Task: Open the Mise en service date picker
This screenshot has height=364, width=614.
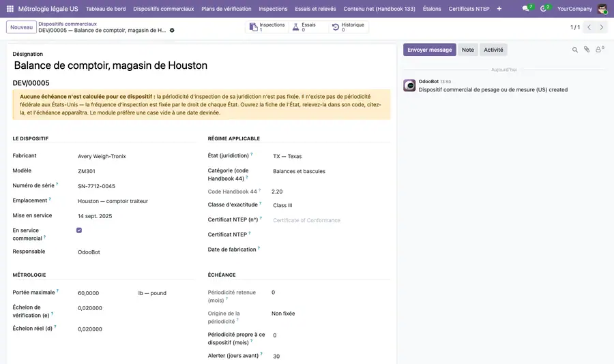Action: tap(135, 216)
